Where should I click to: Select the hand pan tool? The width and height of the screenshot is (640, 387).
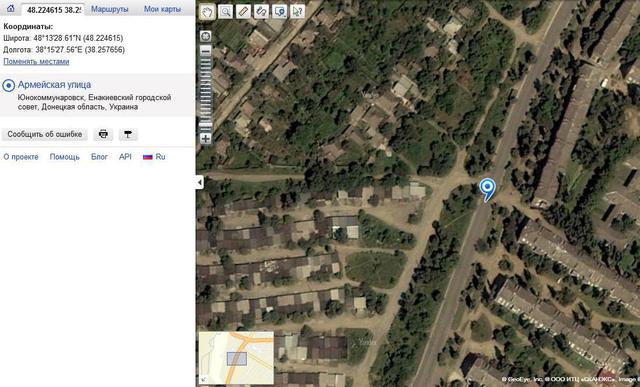tap(207, 12)
